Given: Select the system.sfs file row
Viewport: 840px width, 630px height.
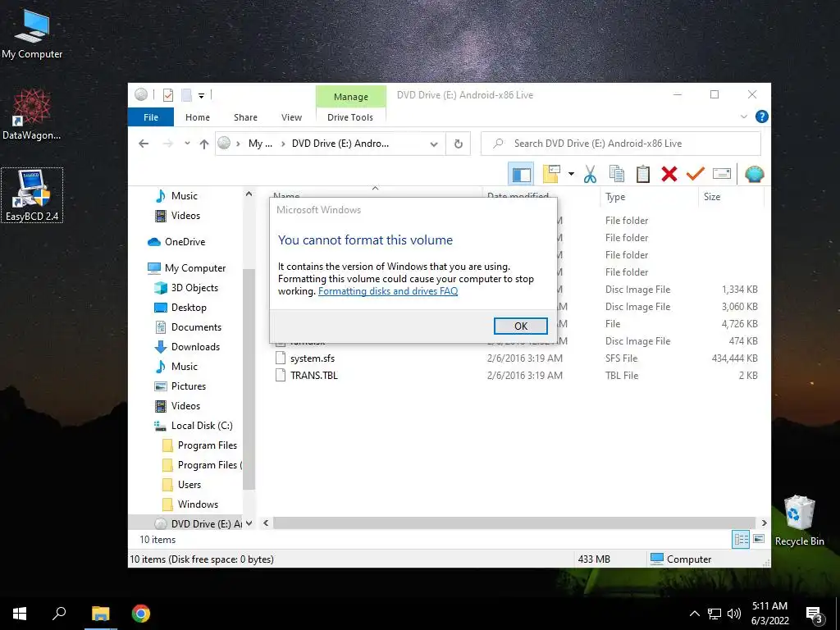Looking at the screenshot, I should coord(515,358).
